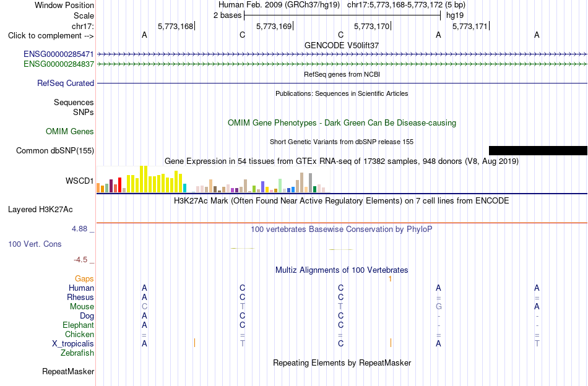The height and width of the screenshot is (386, 588).
Task: Click the hg19 label beside scale bar
Action: 455,15
